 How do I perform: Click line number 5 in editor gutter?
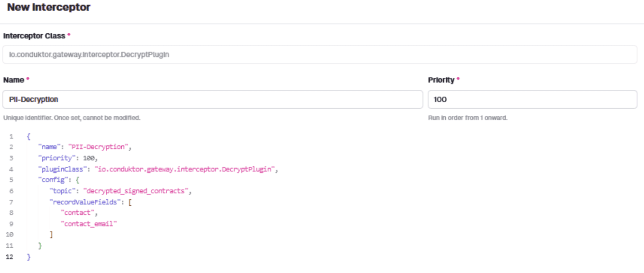click(11, 180)
